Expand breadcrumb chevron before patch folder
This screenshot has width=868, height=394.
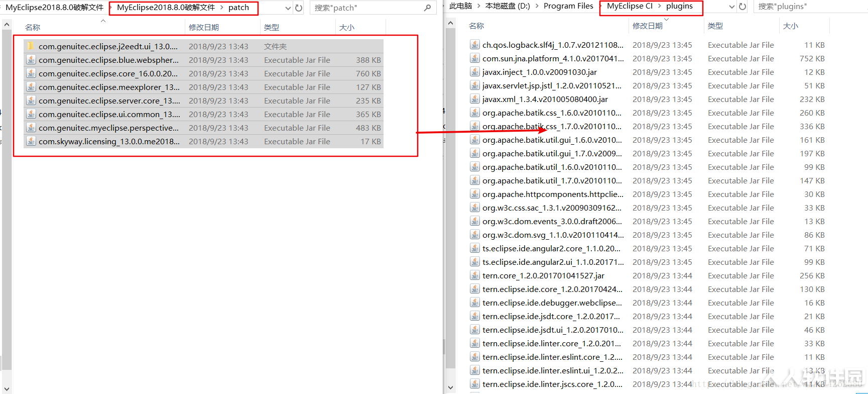[221, 8]
